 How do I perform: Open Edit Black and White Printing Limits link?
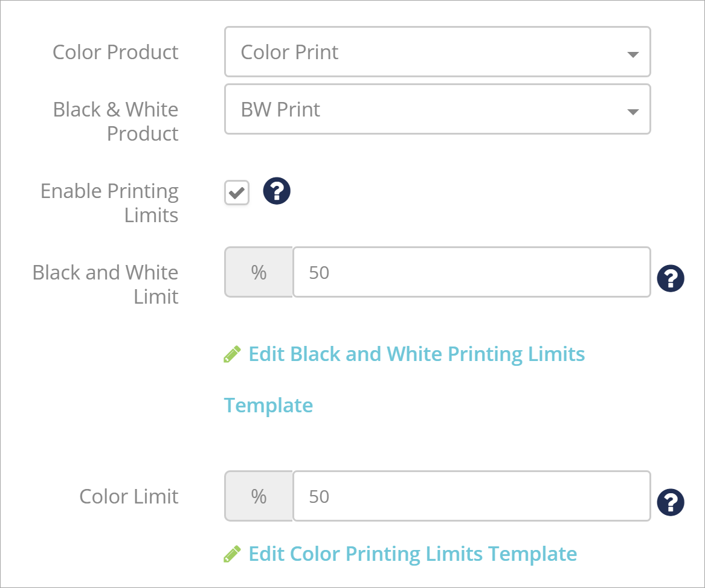tap(416, 354)
